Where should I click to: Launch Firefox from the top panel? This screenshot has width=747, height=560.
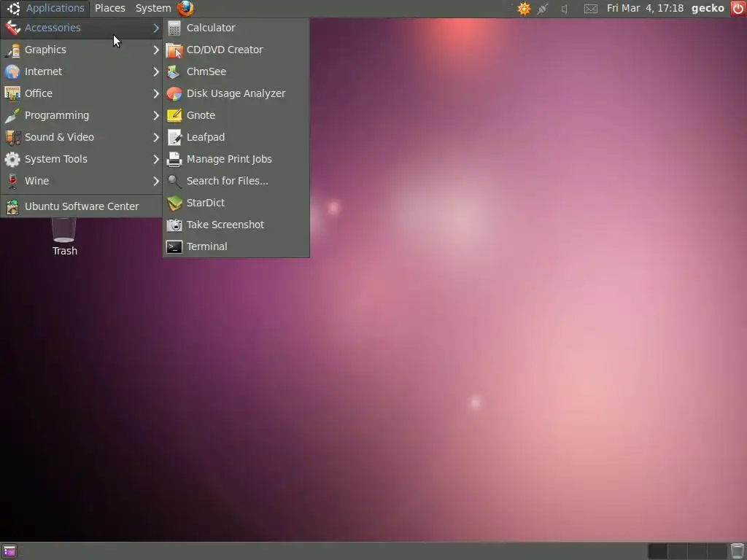(x=185, y=8)
